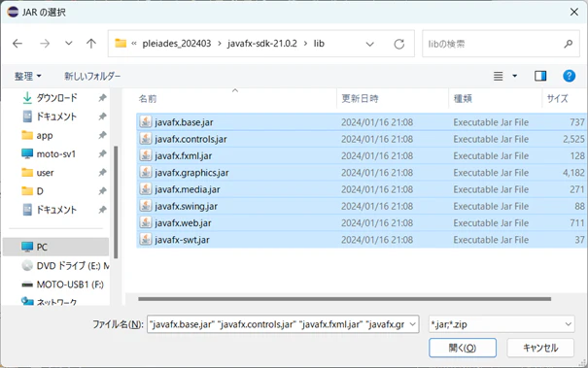This screenshot has width=588, height=368.
Task: Select javafx.graphics.jar file
Action: tap(362, 173)
